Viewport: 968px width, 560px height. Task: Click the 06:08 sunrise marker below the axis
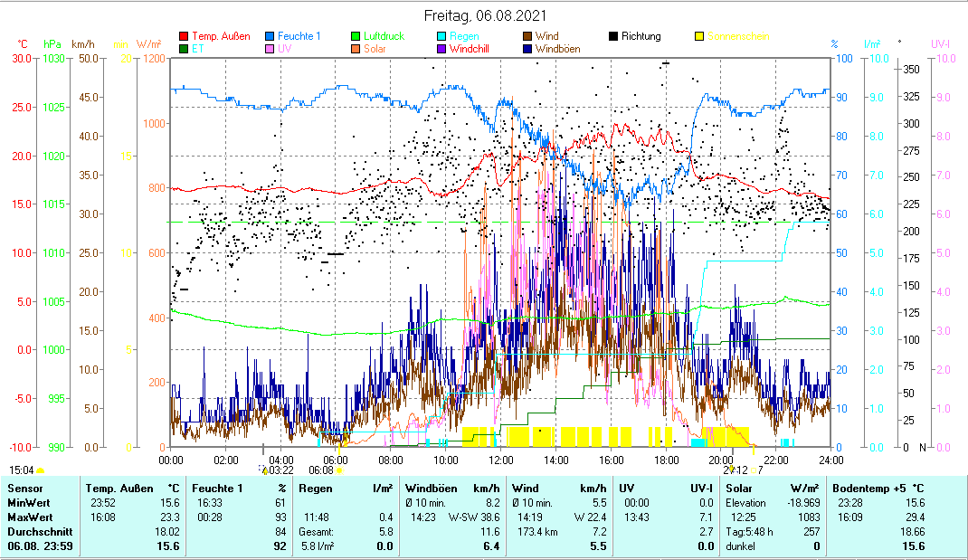[321, 470]
